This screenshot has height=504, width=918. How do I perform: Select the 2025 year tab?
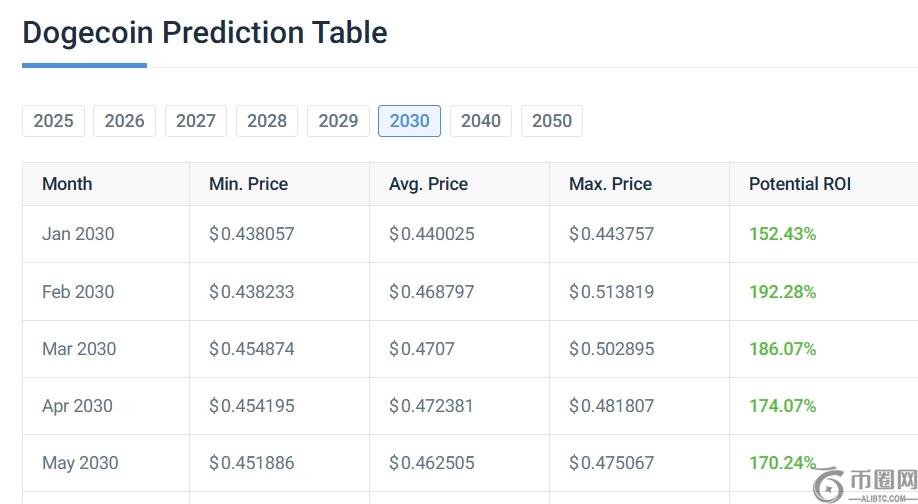(x=53, y=121)
